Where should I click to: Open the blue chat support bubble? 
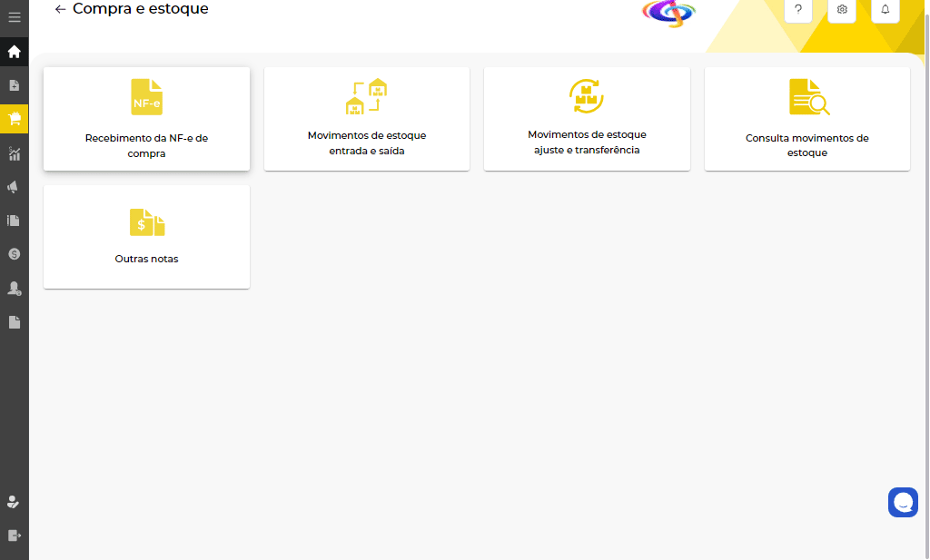(903, 502)
